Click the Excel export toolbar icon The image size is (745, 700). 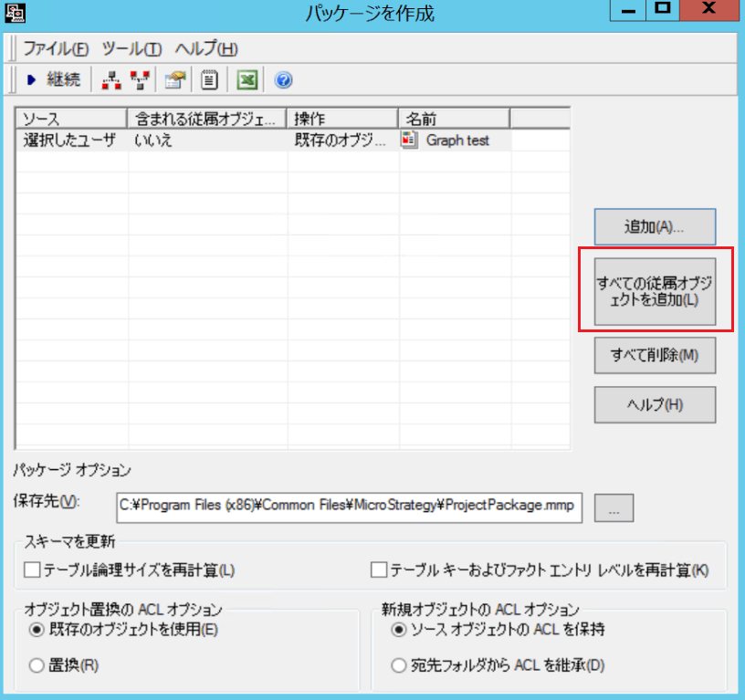coord(247,80)
